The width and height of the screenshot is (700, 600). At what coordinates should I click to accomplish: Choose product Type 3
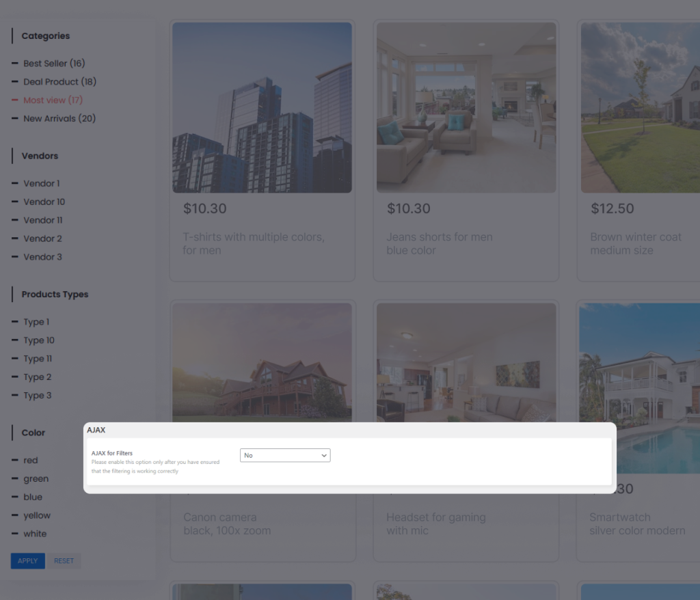coord(37,395)
